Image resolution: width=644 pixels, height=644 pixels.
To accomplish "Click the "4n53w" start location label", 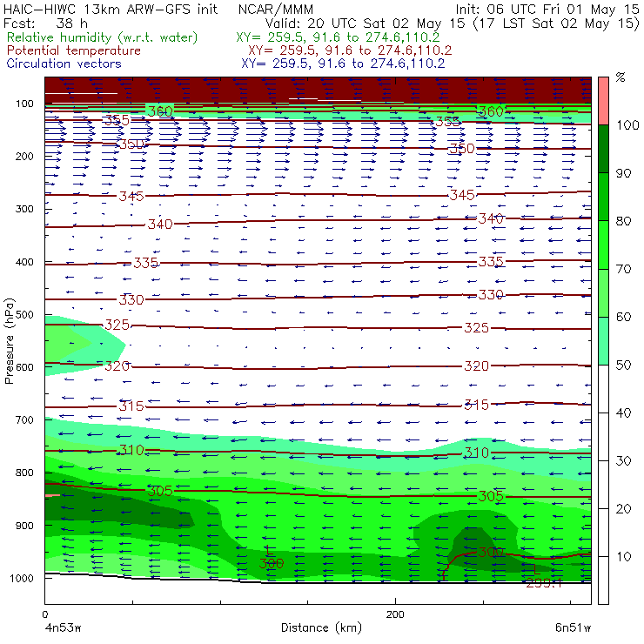I will [63, 627].
